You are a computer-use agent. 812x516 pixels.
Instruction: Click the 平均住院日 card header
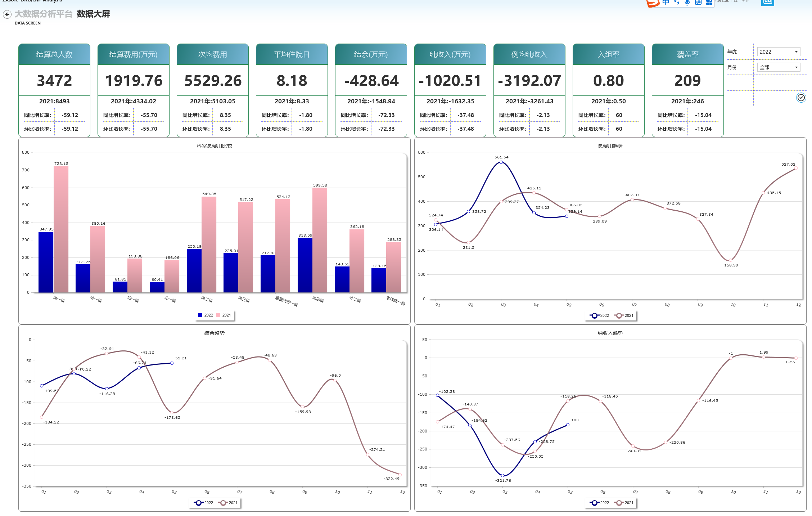coord(292,54)
